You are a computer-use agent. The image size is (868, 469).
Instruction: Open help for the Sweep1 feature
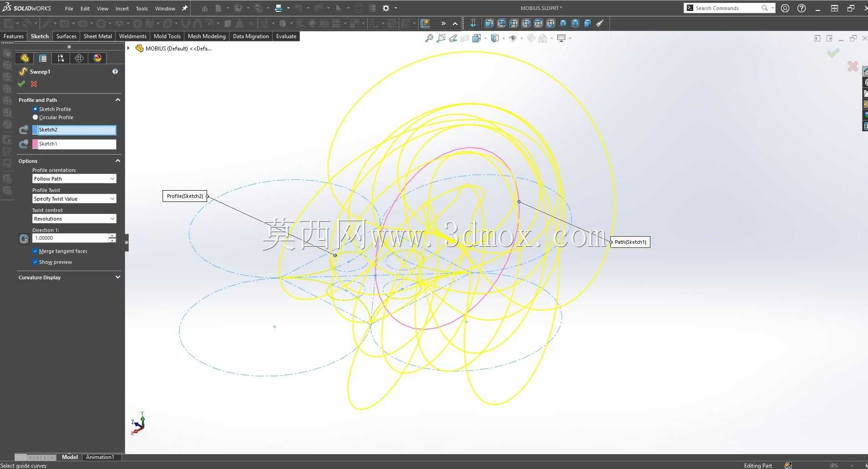click(x=115, y=71)
